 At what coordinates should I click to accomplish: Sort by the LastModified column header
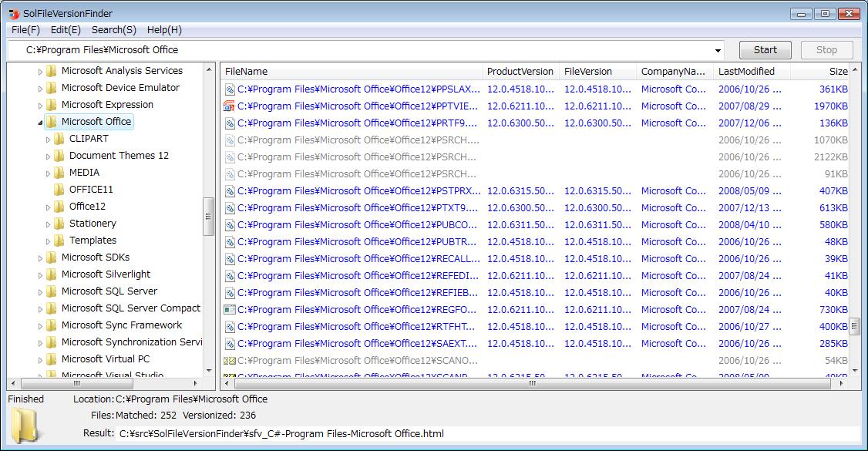(x=752, y=72)
